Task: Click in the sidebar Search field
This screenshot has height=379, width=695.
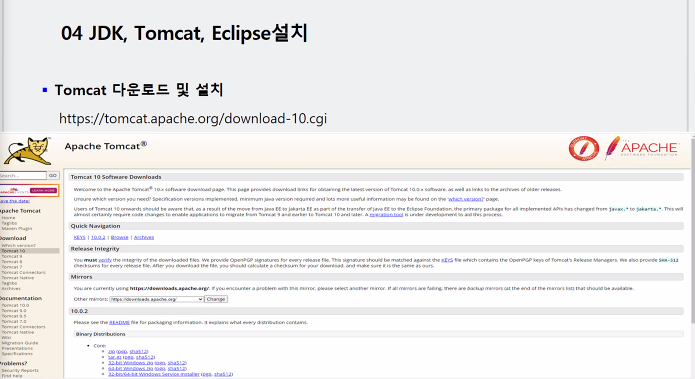Action: [23, 176]
